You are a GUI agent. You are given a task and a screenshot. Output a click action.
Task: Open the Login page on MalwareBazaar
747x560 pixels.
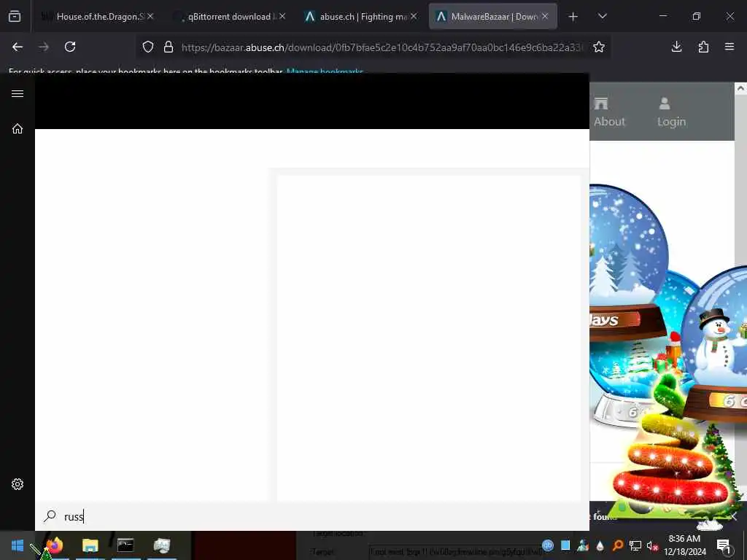671,112
